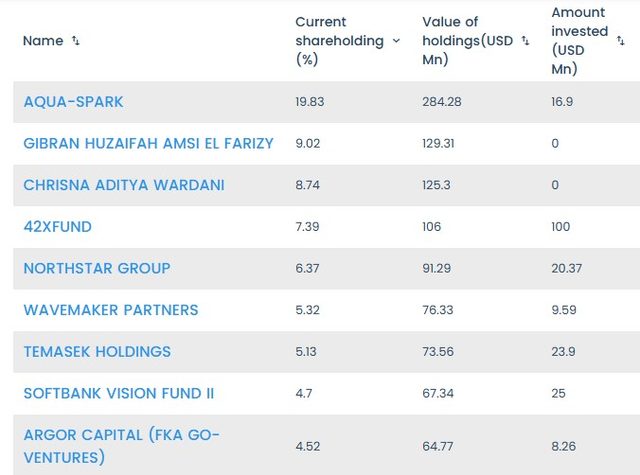Viewport: 640px width, 475px height.
Task: Click the sort chevron beside Current shareholding
Action: point(396,41)
